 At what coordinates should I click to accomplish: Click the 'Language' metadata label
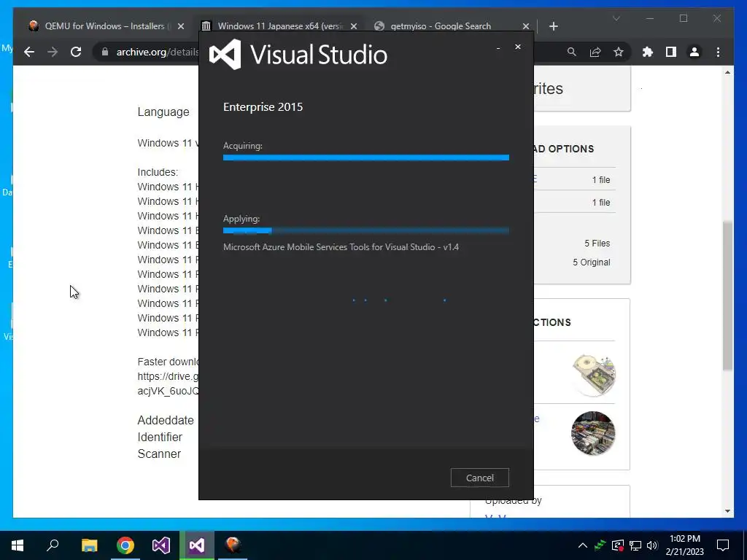pyautogui.click(x=163, y=112)
